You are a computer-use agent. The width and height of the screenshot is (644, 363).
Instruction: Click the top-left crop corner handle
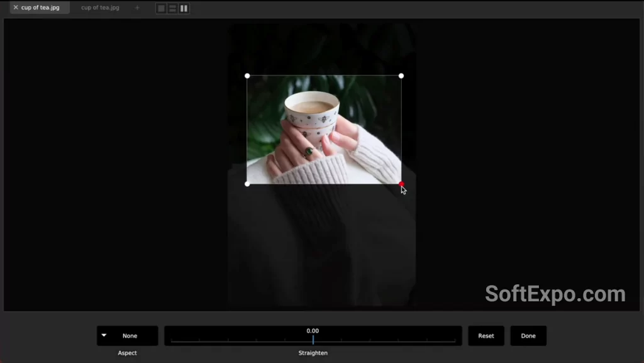pos(247,75)
